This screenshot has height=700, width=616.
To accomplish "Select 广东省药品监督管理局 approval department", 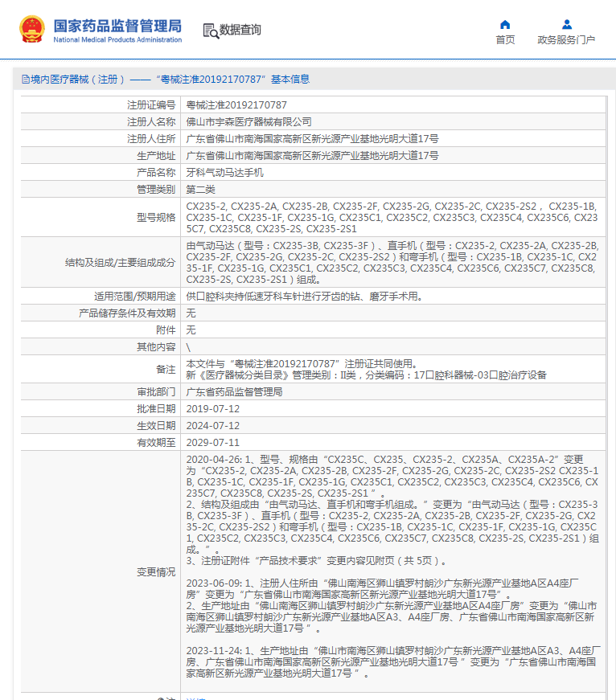I will point(234,392).
